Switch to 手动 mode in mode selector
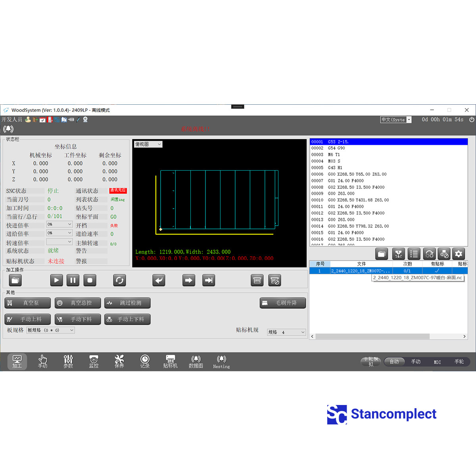The image size is (476, 476). pos(416,362)
